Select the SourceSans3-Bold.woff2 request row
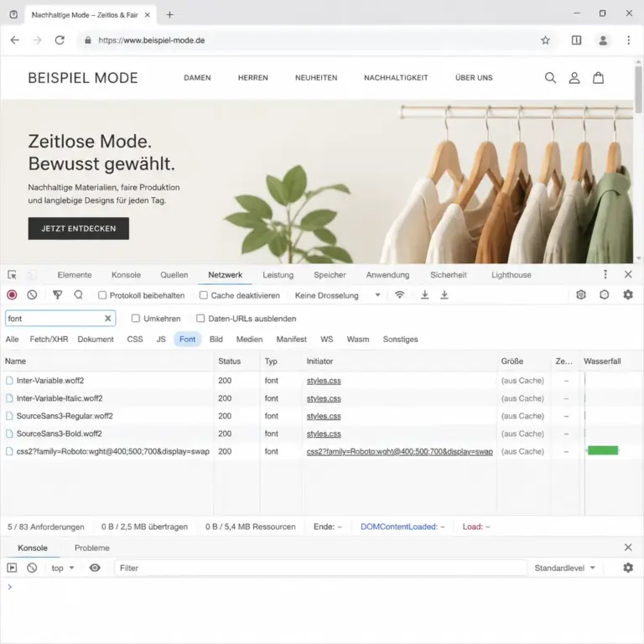 tap(322, 434)
